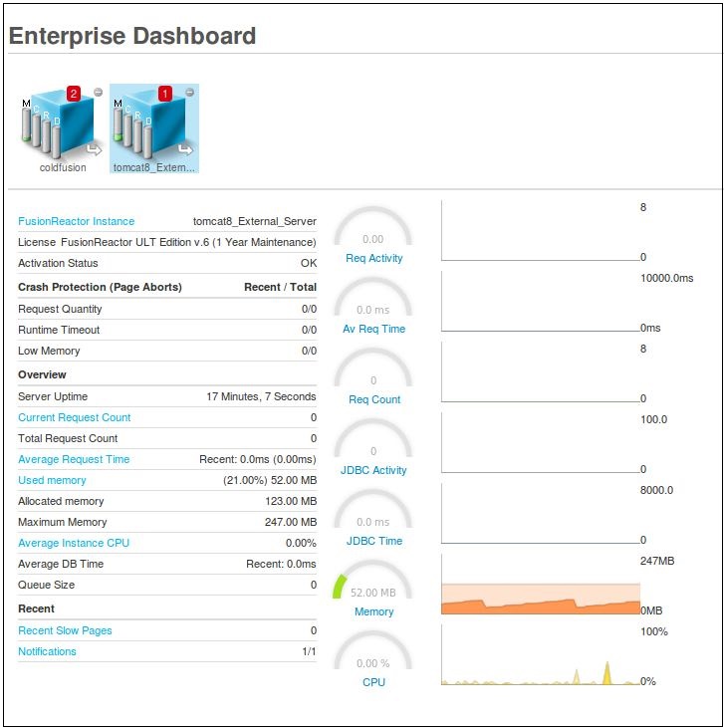Click the Memory gauge showing 52.00 MB

(x=372, y=580)
